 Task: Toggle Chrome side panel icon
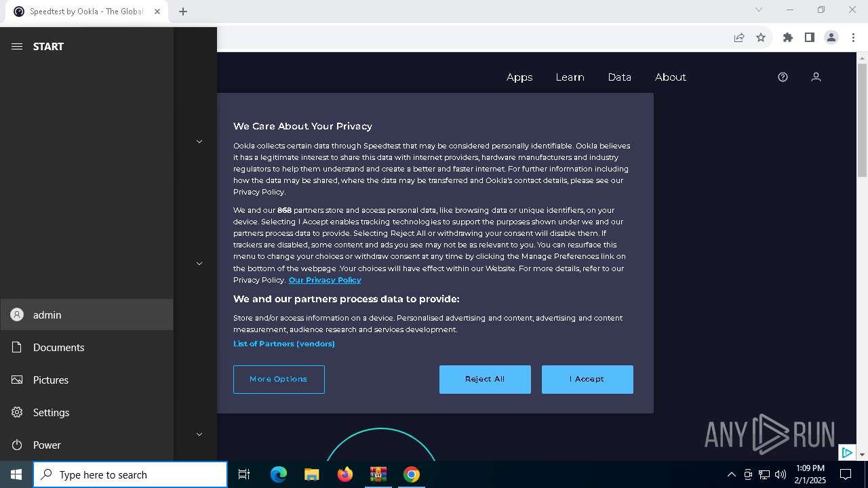point(810,37)
